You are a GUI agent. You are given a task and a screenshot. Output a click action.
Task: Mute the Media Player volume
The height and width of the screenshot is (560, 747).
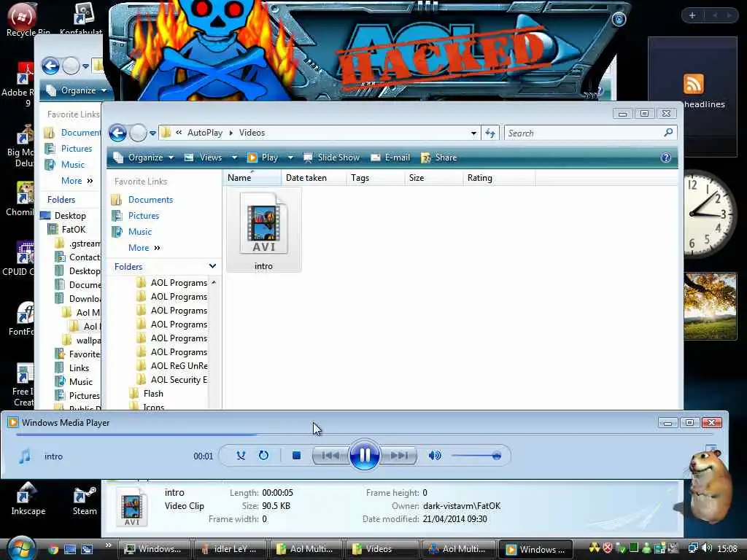coord(435,456)
